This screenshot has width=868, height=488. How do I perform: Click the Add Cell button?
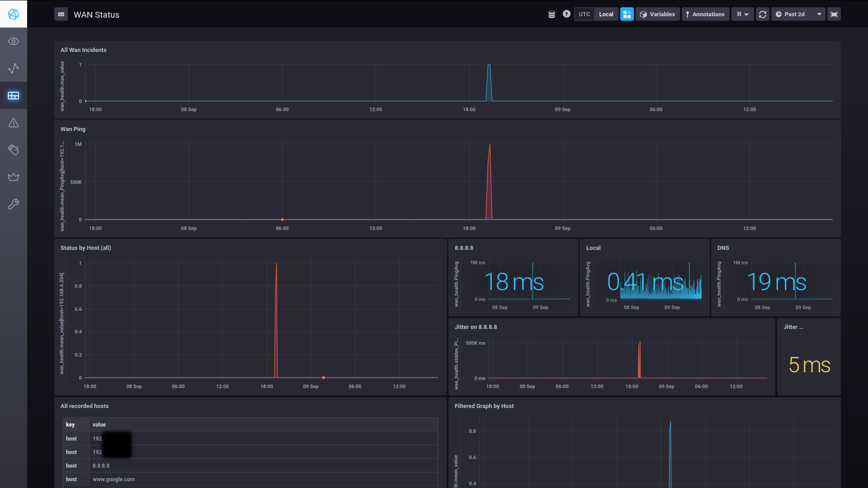tap(627, 14)
